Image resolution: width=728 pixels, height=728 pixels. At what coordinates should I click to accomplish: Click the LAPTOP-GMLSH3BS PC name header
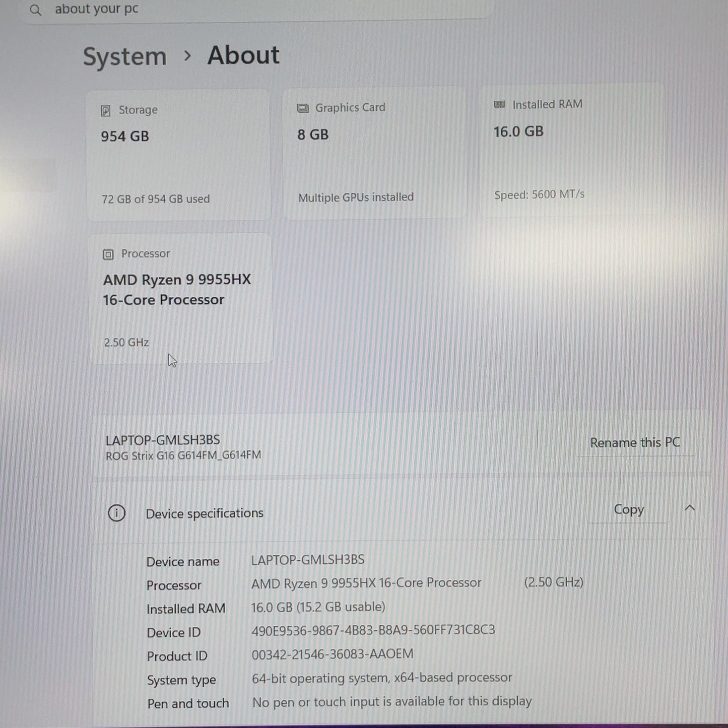163,440
